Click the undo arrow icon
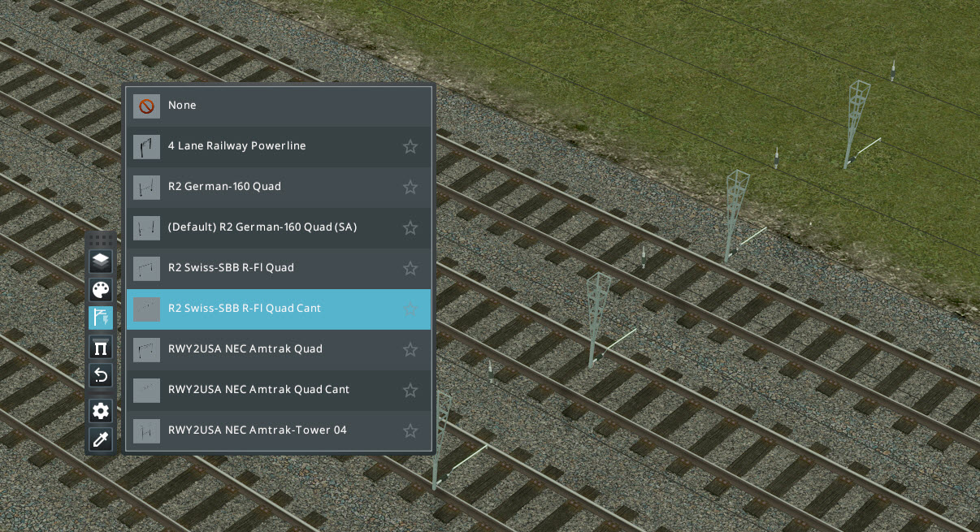 (100, 375)
